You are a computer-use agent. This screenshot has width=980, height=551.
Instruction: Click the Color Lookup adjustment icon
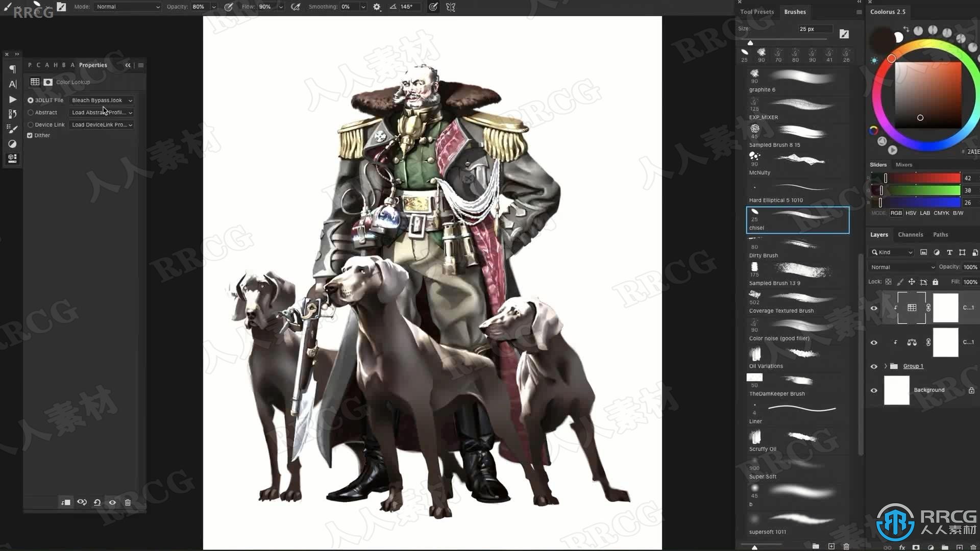[48, 82]
